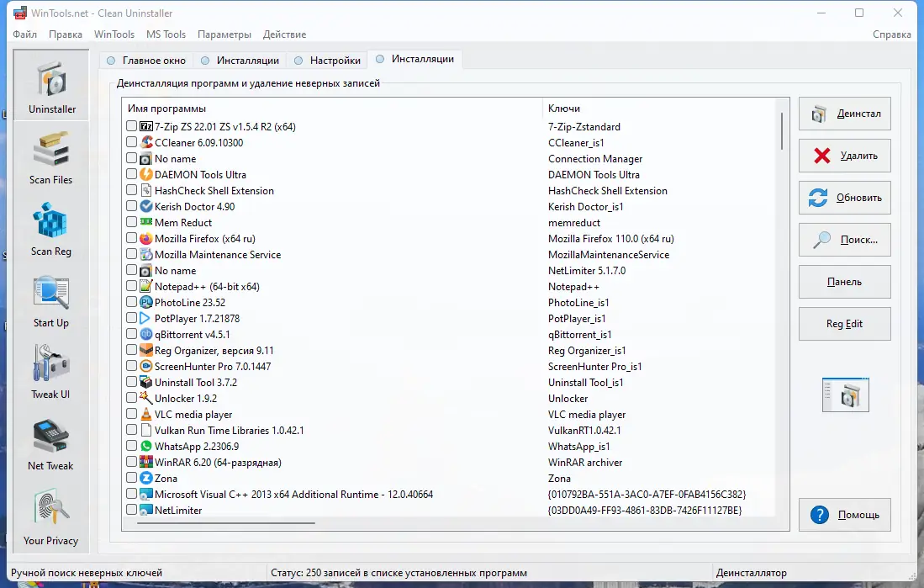This screenshot has width=924, height=588.
Task: Select the HashCheck Shell Extension checkbox
Action: 131,190
